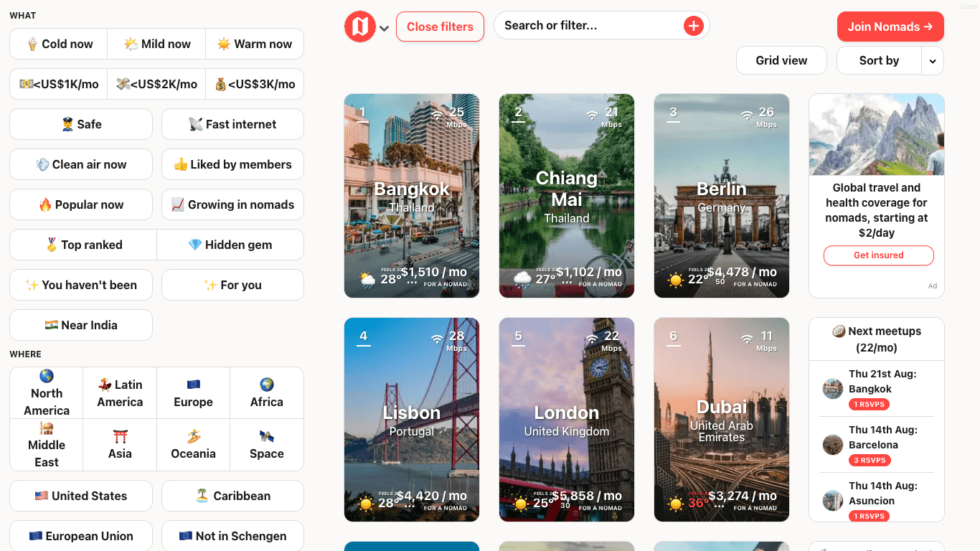The width and height of the screenshot is (980, 551).
Task: Click the United States flag icon
Action: click(x=42, y=495)
